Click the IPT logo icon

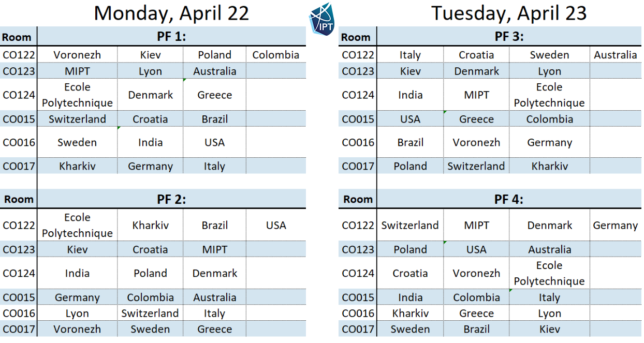click(x=321, y=19)
